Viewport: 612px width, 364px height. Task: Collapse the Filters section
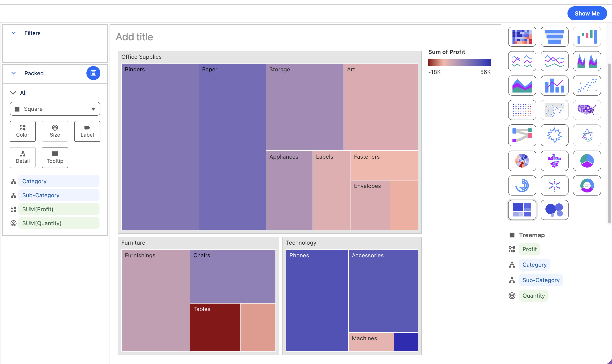click(14, 33)
